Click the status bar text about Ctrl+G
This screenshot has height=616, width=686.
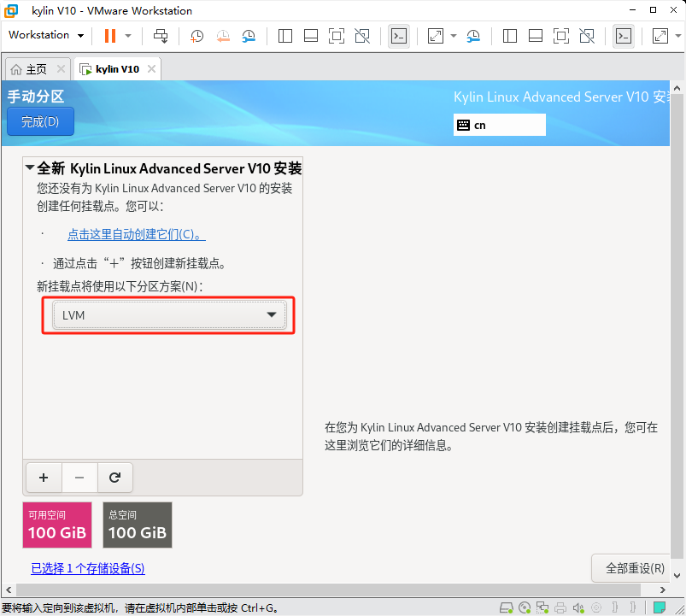click(139, 607)
